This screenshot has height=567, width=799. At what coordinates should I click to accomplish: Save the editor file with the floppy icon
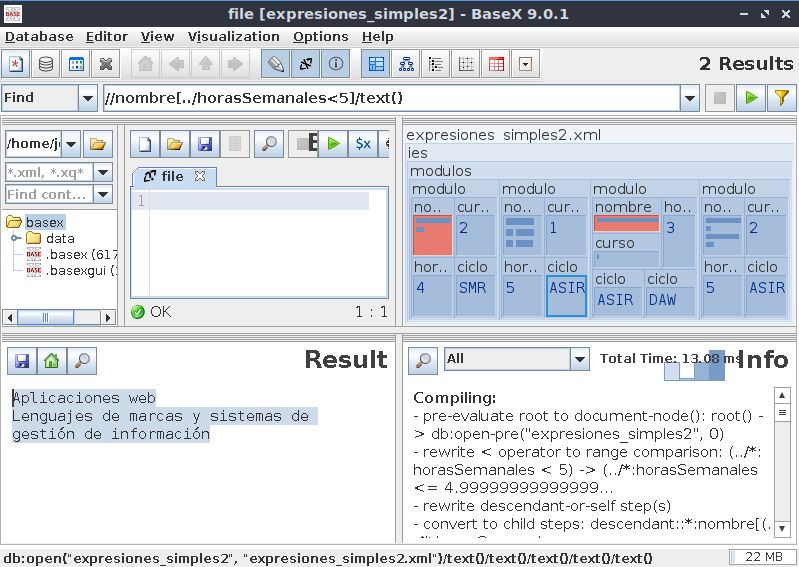pyautogui.click(x=205, y=144)
